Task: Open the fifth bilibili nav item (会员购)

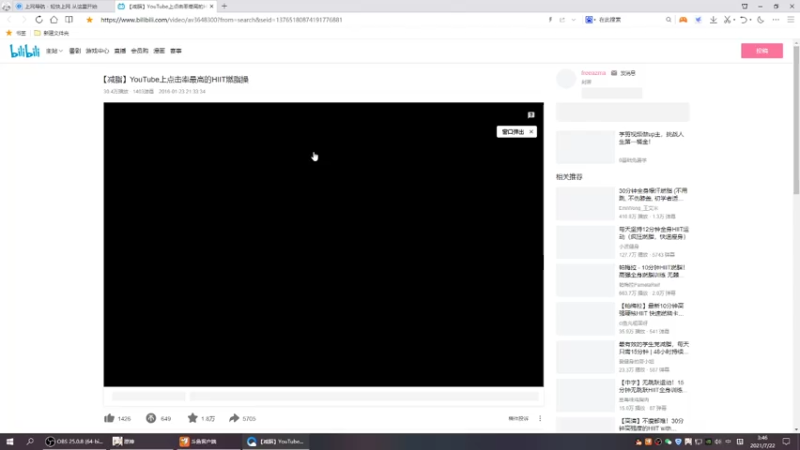Action: point(139,51)
